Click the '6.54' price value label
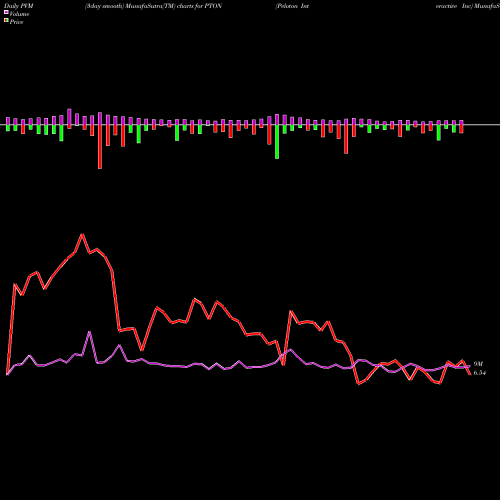 pos(480,373)
